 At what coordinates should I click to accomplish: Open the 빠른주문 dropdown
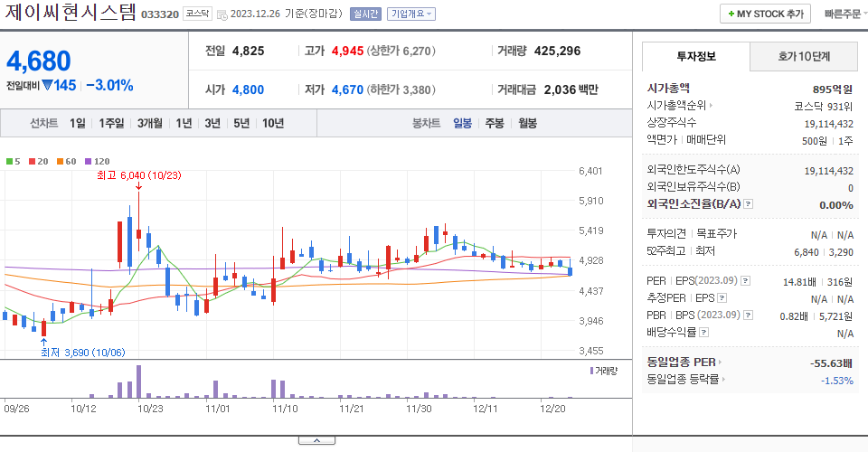pyautogui.click(x=844, y=14)
